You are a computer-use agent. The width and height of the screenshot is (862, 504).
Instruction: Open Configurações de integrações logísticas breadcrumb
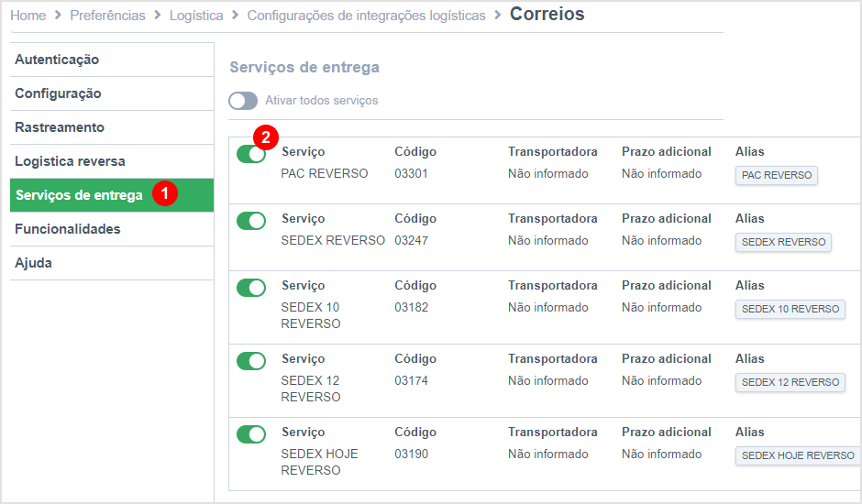tap(366, 16)
